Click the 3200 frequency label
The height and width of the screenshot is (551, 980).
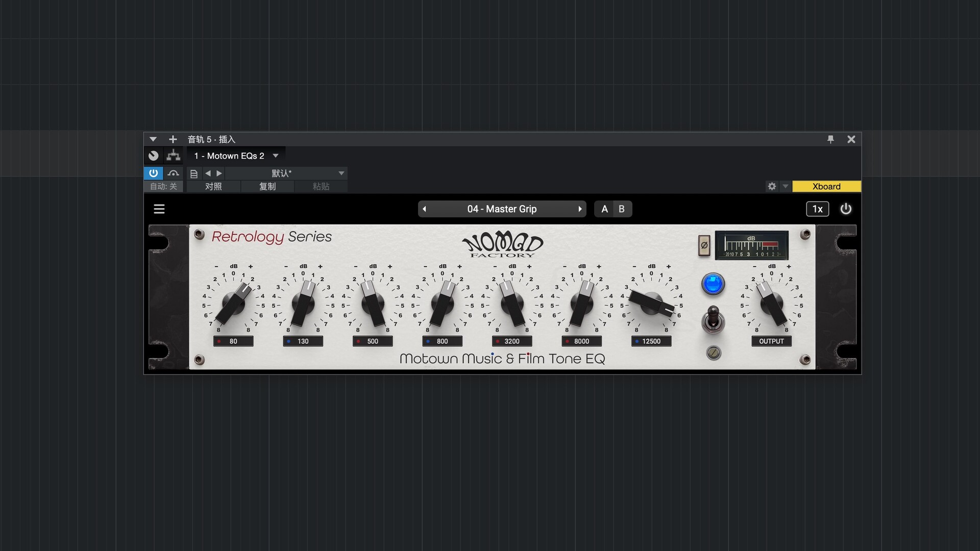coord(512,341)
